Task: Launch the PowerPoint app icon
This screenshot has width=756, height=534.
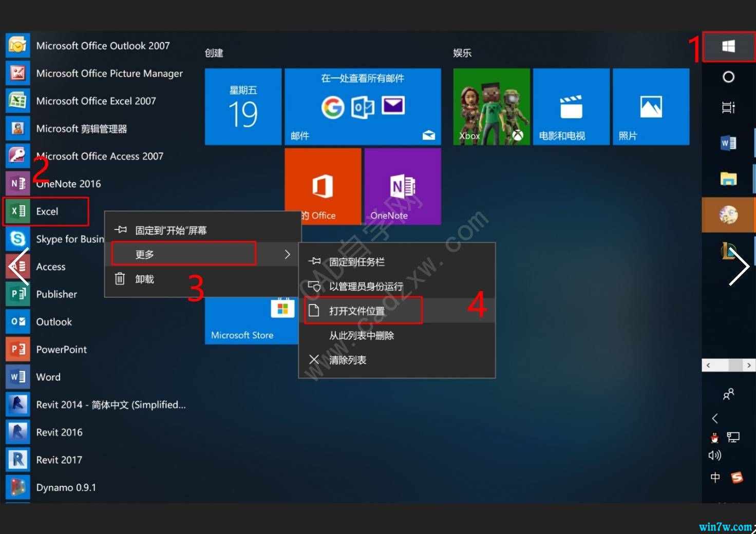Action: coord(17,349)
